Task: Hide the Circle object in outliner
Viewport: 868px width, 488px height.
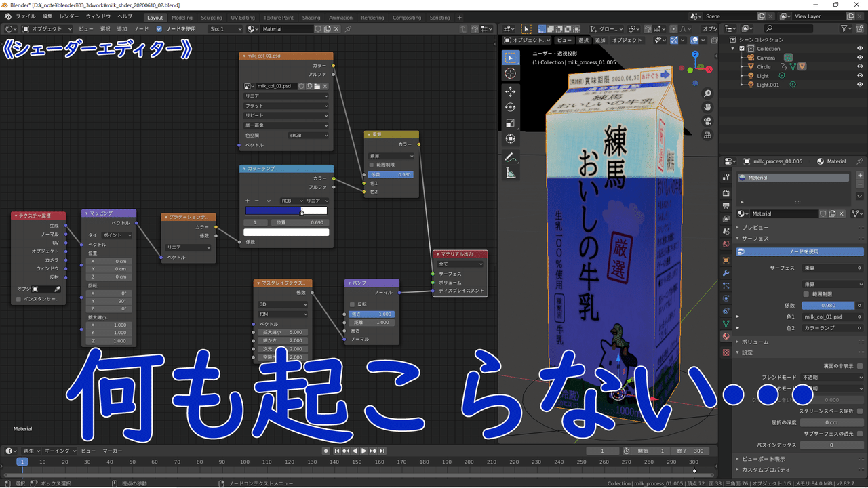Action: [860, 66]
